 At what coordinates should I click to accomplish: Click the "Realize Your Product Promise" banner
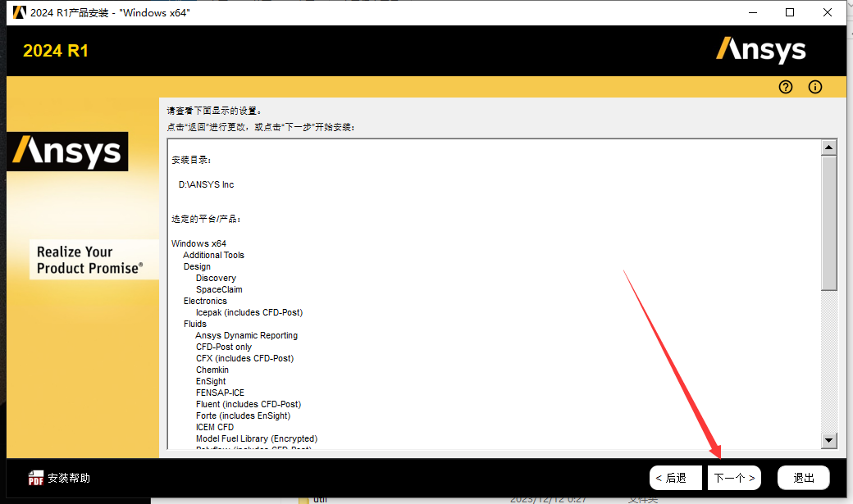pyautogui.click(x=94, y=260)
